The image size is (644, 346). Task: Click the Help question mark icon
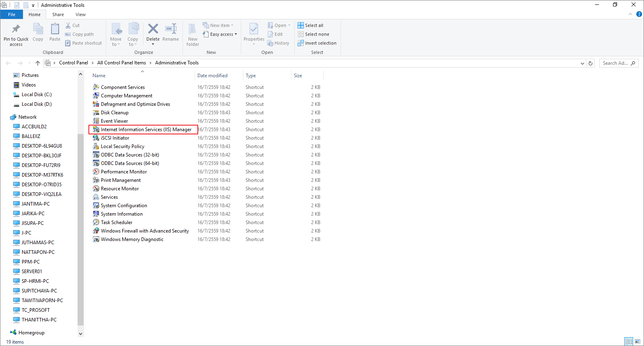639,14
